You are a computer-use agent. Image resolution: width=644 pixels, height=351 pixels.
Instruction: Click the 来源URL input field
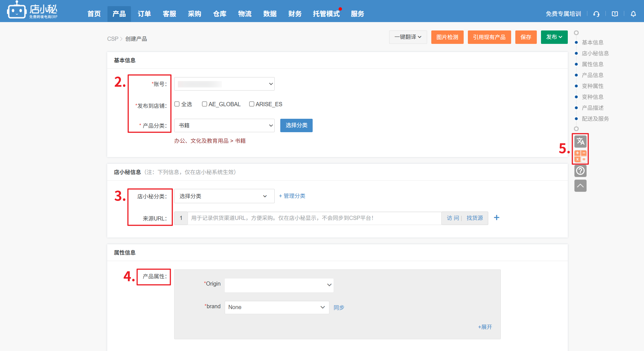314,218
